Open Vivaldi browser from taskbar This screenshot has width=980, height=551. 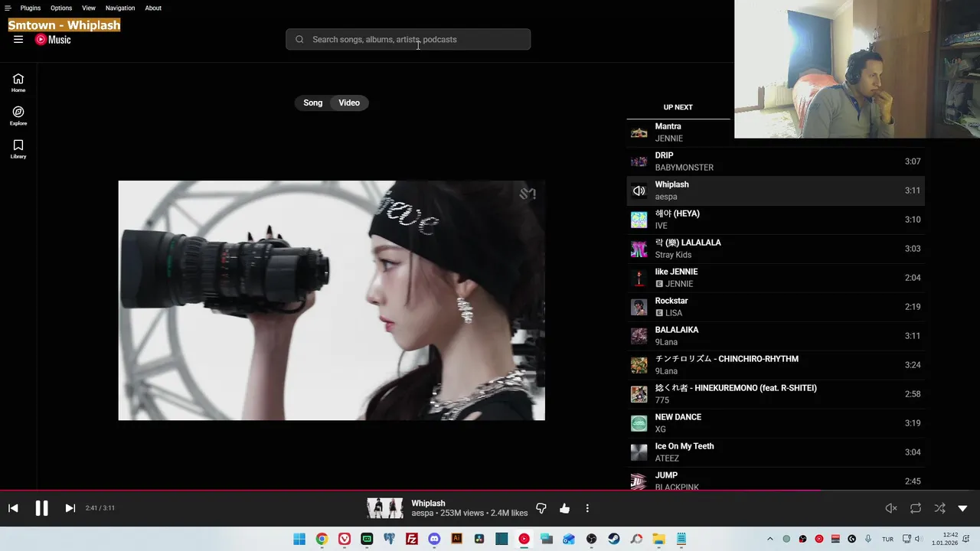pos(345,539)
